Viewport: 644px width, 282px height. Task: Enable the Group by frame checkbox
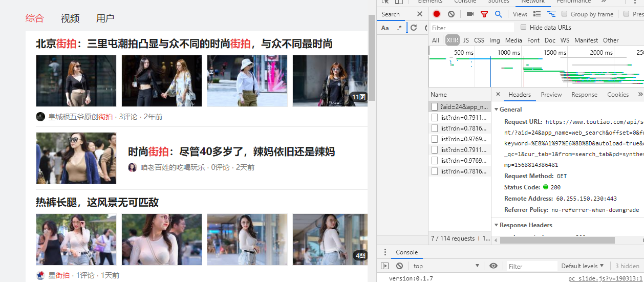click(565, 14)
